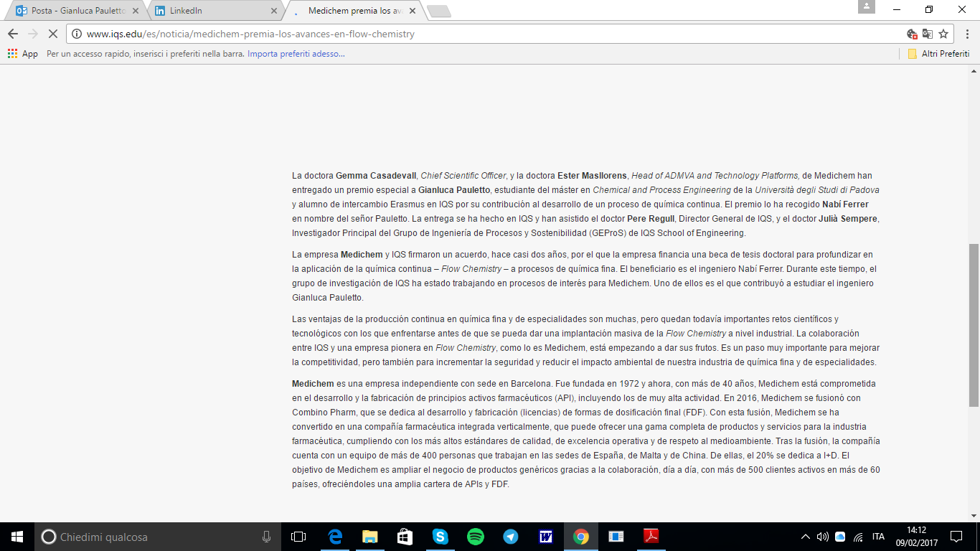Click the bold name 'Gianluca Pauletto' in first paragraph
The image size is (980, 551).
(454, 190)
